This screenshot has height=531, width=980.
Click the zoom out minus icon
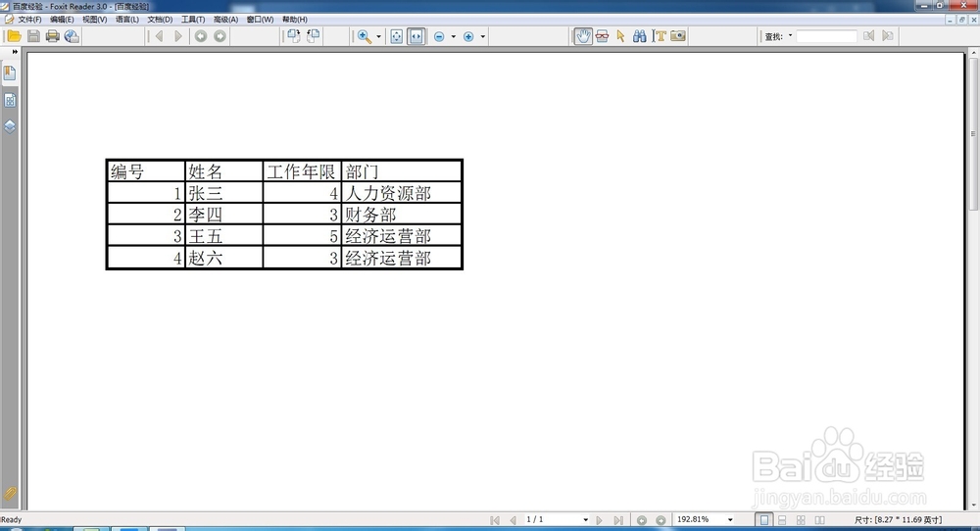point(439,37)
